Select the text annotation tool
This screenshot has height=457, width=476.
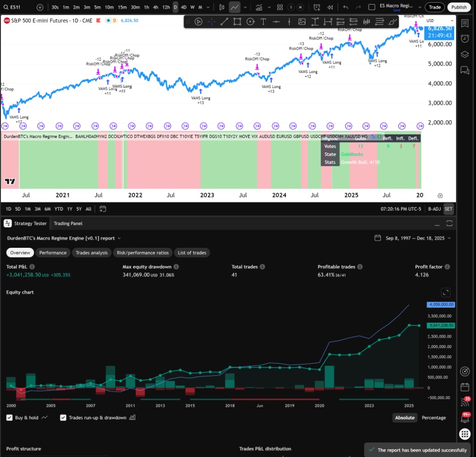click(263, 21)
